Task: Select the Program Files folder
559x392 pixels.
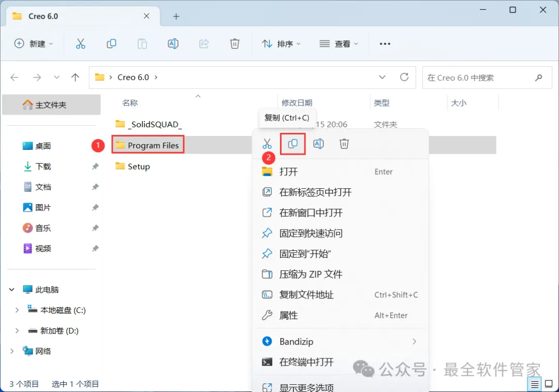Action: [x=148, y=145]
